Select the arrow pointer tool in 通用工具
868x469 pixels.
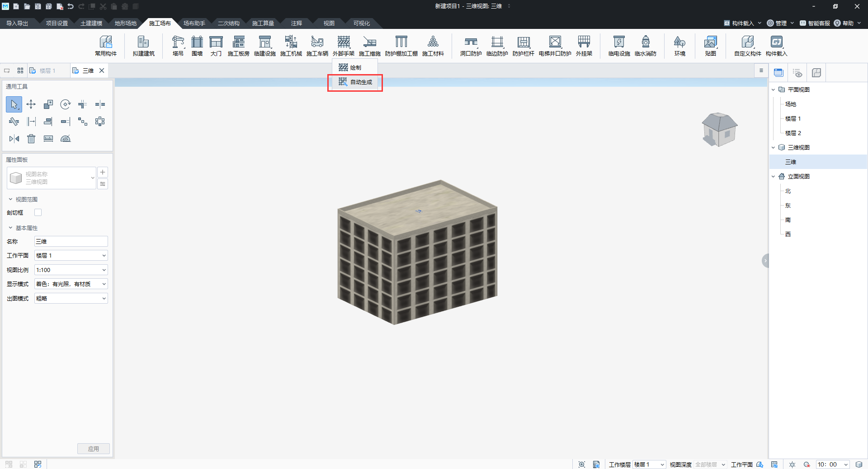pos(14,104)
